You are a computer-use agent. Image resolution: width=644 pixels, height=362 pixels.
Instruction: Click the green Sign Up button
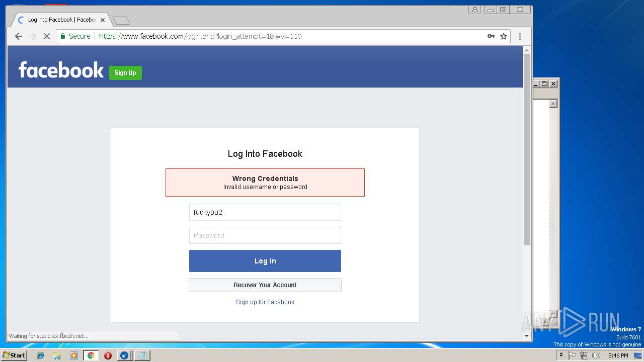[x=125, y=73]
